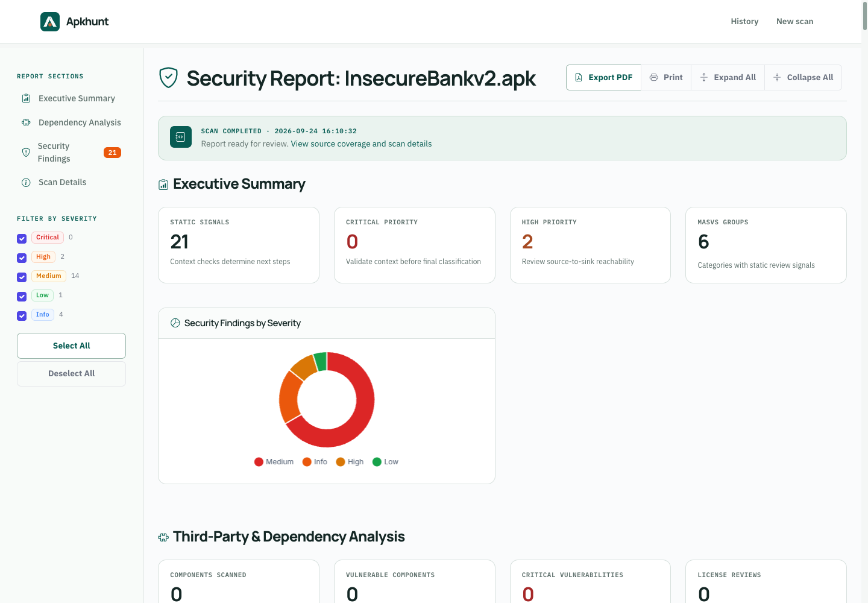Click the Dependency Analysis puzzle icon in sidebar
The height and width of the screenshot is (603, 868).
pos(26,122)
